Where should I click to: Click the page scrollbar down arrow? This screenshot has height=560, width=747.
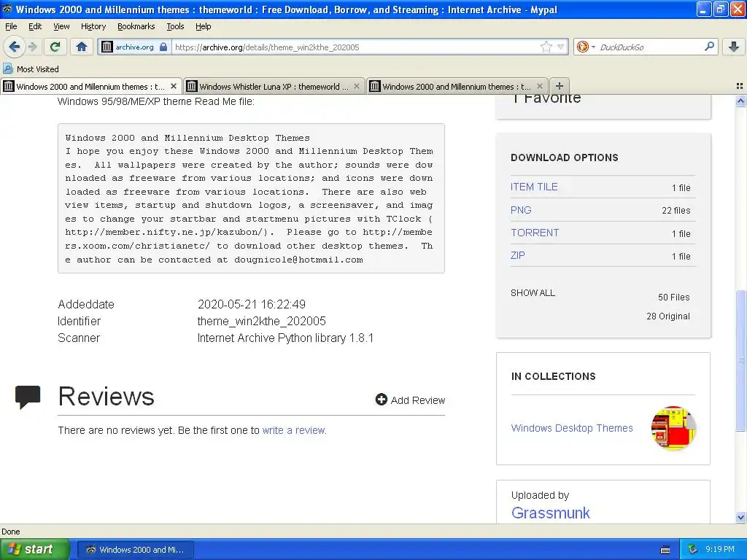coord(740,517)
